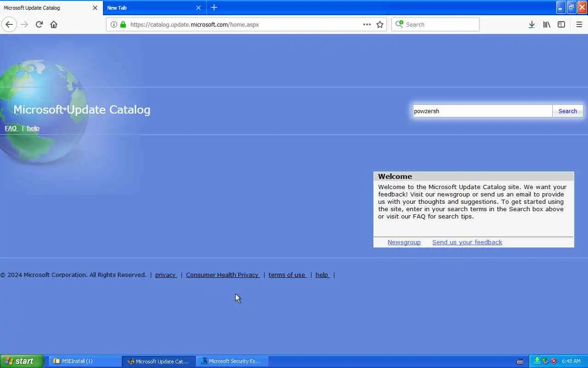Open a new tab with plus button
Image resolution: width=588 pixels, height=368 pixels.
(x=214, y=7)
